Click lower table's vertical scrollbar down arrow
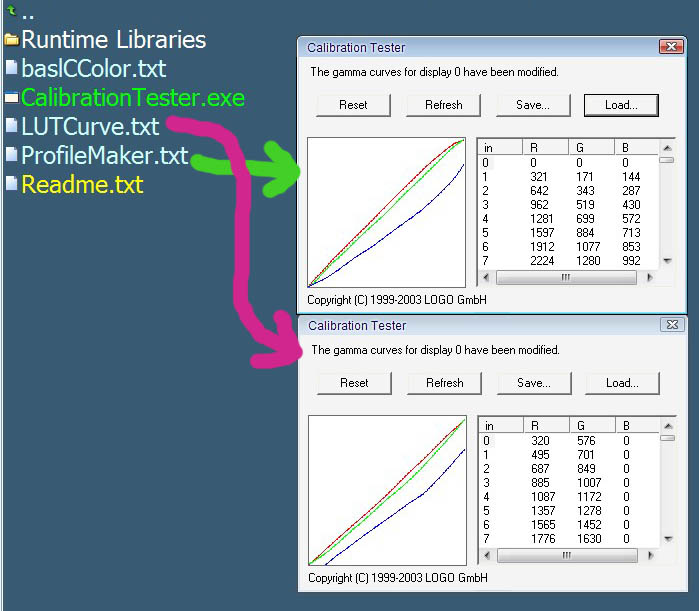The width and height of the screenshot is (699, 611). pos(668,539)
